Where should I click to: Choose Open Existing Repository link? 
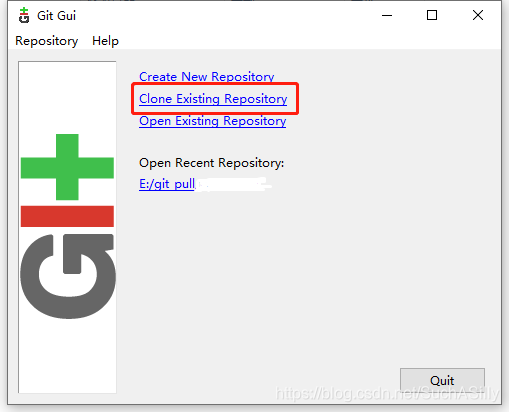(x=212, y=121)
